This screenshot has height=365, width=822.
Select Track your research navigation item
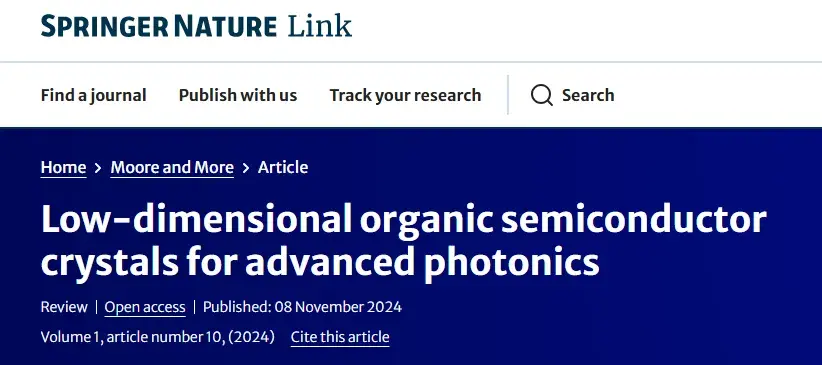[405, 95]
